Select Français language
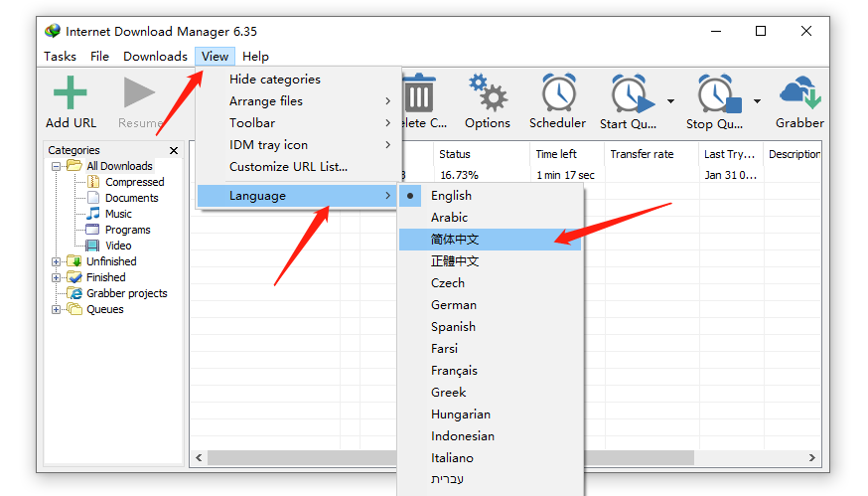The image size is (868, 496). [x=491, y=371]
